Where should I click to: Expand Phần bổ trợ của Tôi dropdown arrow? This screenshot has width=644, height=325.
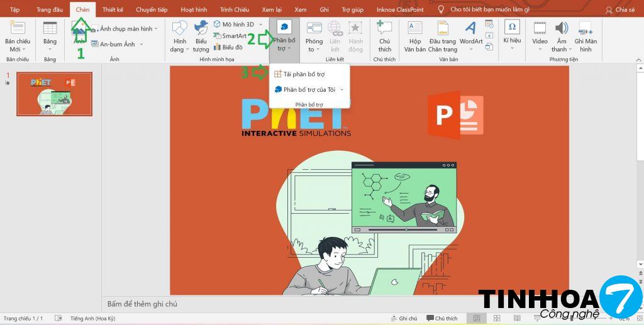point(341,89)
